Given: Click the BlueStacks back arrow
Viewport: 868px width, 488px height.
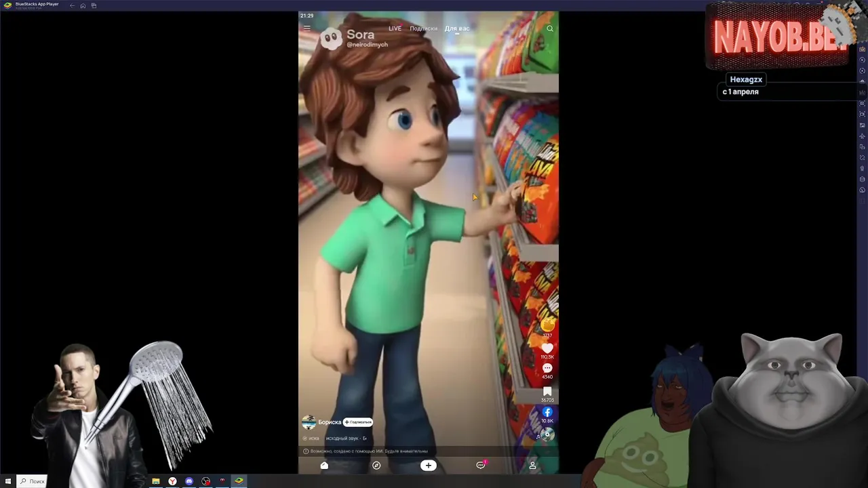Looking at the screenshot, I should [72, 5].
